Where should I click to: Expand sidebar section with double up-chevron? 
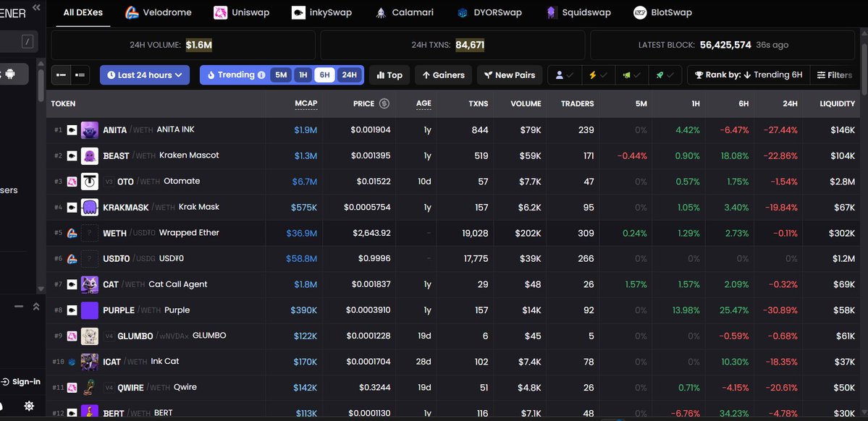click(36, 307)
